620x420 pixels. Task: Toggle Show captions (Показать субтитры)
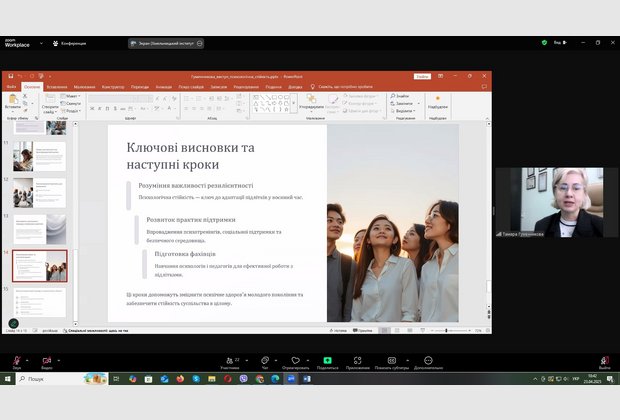point(391,361)
